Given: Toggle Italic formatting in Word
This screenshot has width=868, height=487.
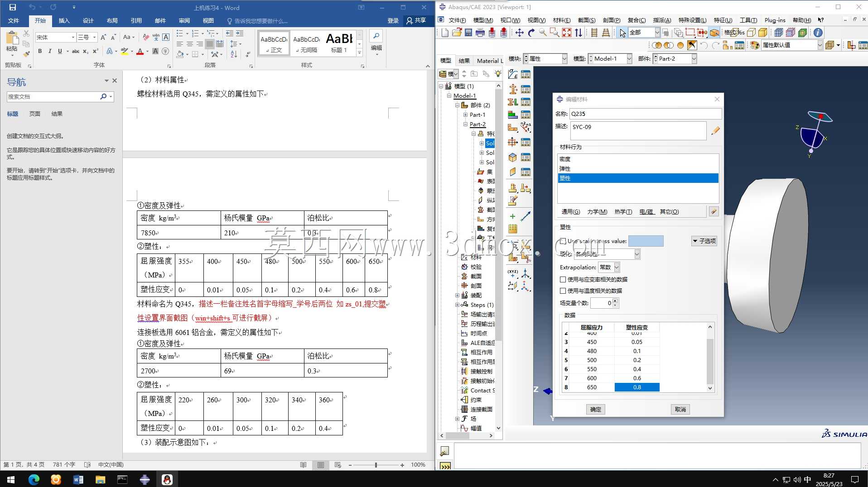Looking at the screenshot, I should [x=50, y=51].
